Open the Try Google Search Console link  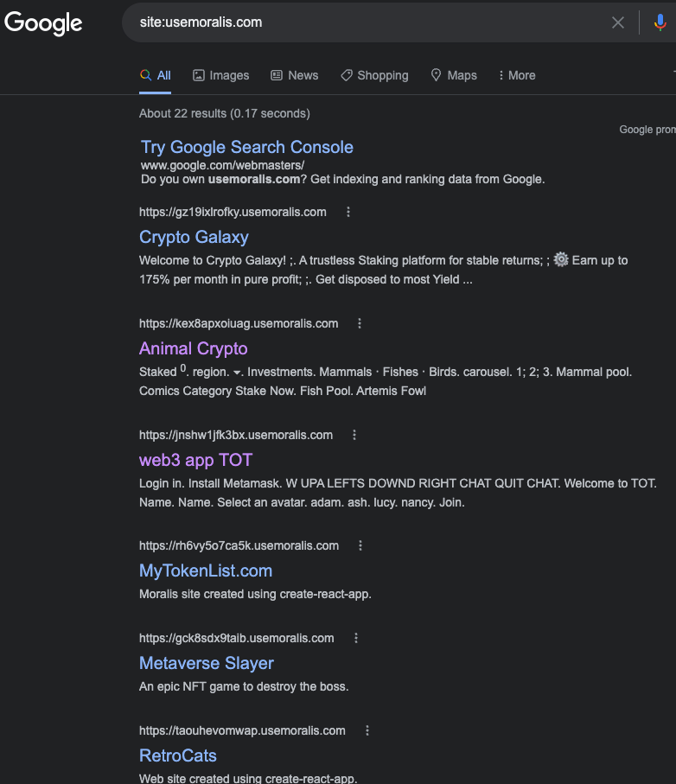pyautogui.click(x=247, y=147)
